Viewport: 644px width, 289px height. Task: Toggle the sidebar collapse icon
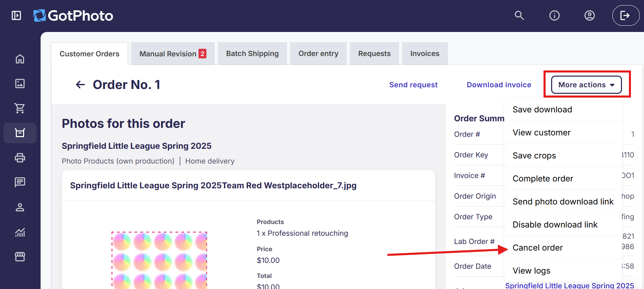coord(16,15)
